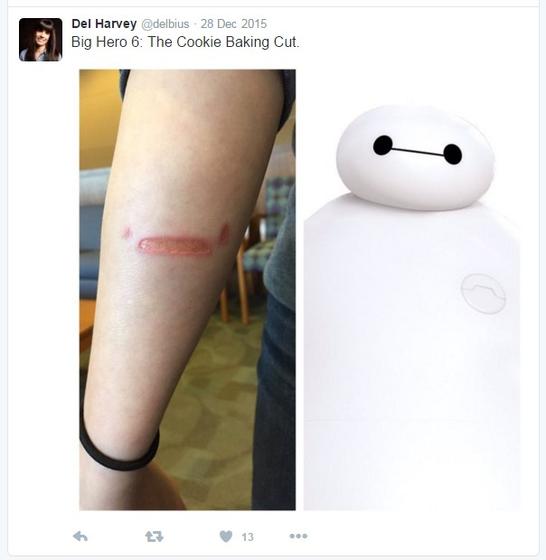
Task: Open the three-dot more options menu
Action: click(x=299, y=536)
